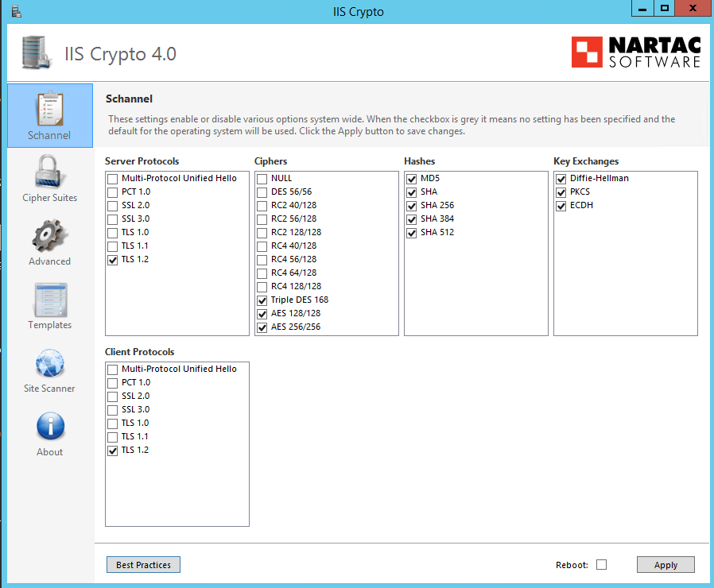This screenshot has height=588, width=714.
Task: Enable Client Protocols Multi-Protocol Unified Hello
Action: point(112,369)
